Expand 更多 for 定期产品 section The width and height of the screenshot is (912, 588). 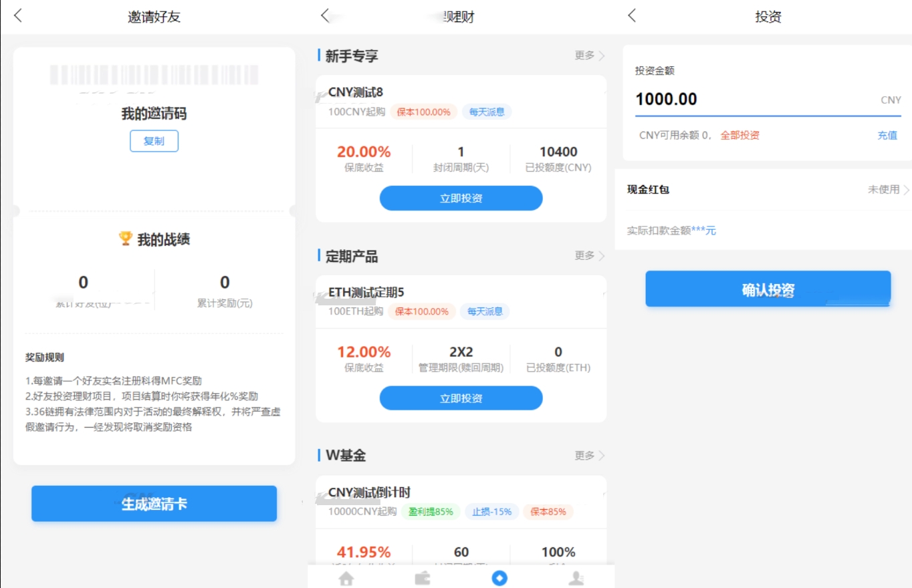589,256
